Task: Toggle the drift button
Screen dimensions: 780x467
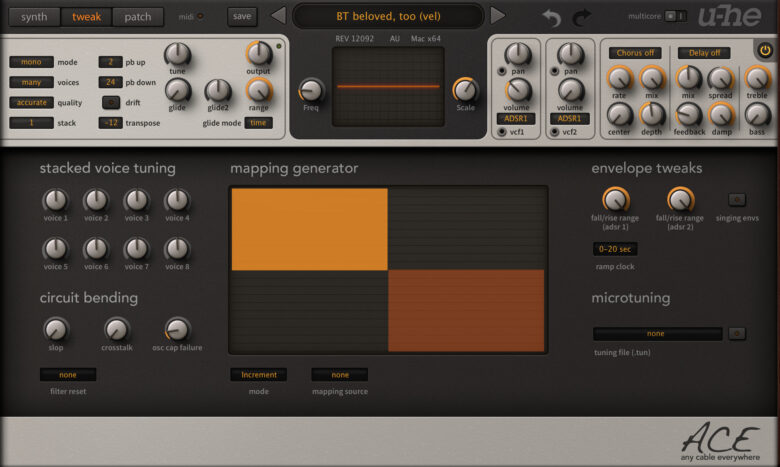Action: (110, 102)
